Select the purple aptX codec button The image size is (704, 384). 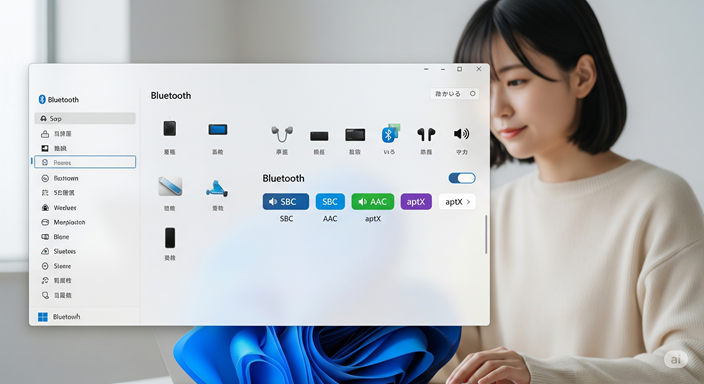point(416,202)
